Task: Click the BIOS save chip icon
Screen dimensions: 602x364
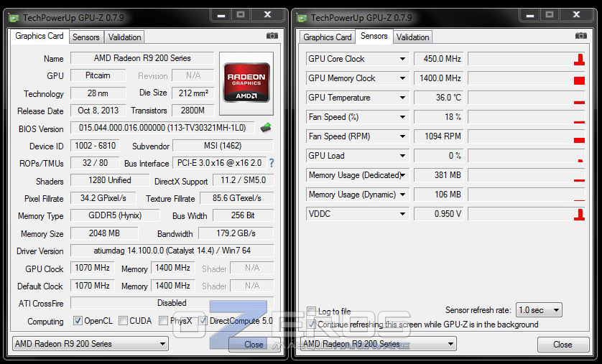Action: pos(265,127)
